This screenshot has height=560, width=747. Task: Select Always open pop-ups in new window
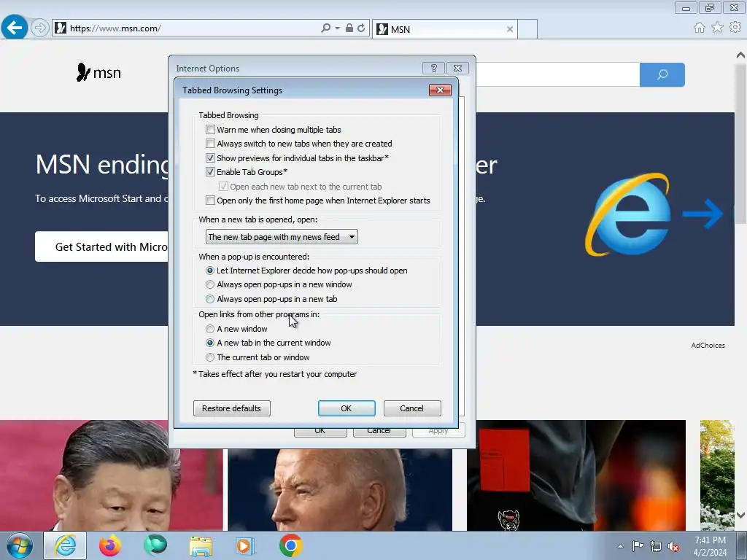coord(209,284)
